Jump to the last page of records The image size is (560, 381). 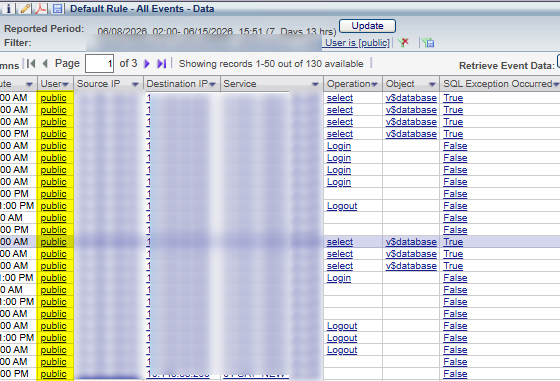(161, 64)
